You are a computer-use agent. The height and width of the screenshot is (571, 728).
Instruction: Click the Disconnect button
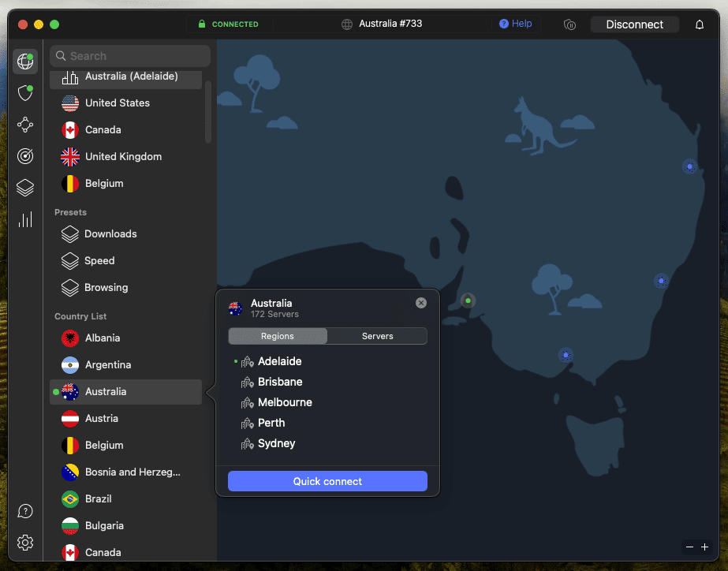tap(634, 24)
